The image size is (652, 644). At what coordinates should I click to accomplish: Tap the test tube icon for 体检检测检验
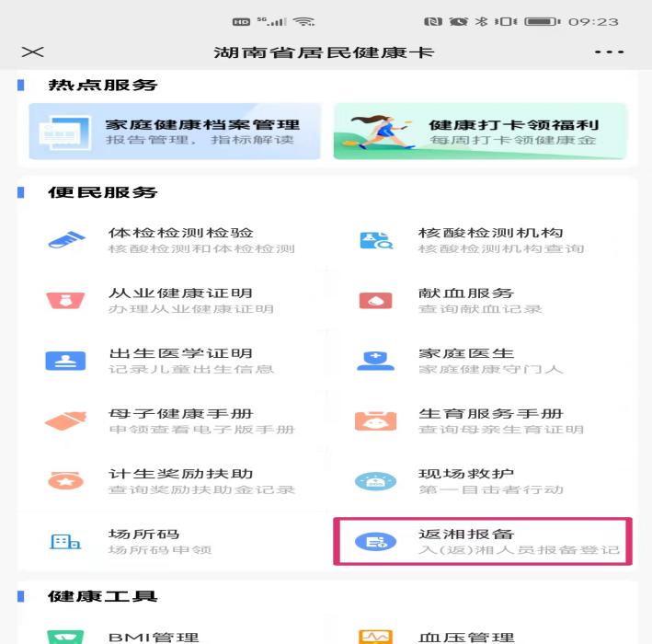pos(66,239)
